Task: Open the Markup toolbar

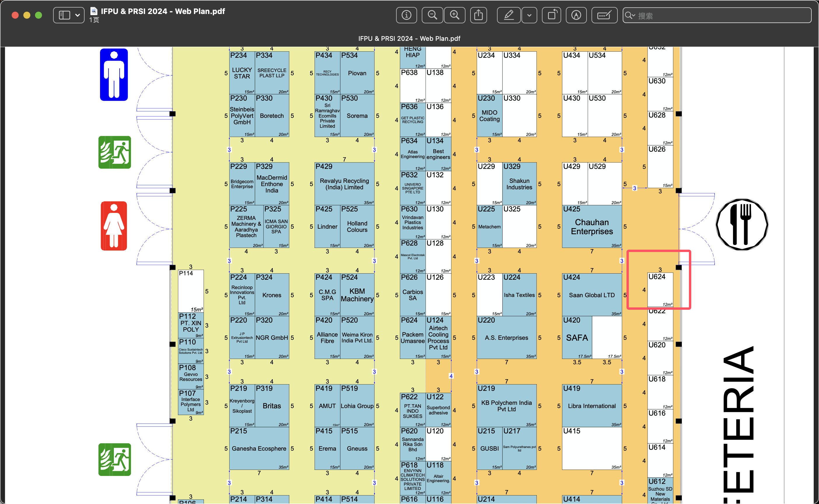Action: [x=576, y=15]
